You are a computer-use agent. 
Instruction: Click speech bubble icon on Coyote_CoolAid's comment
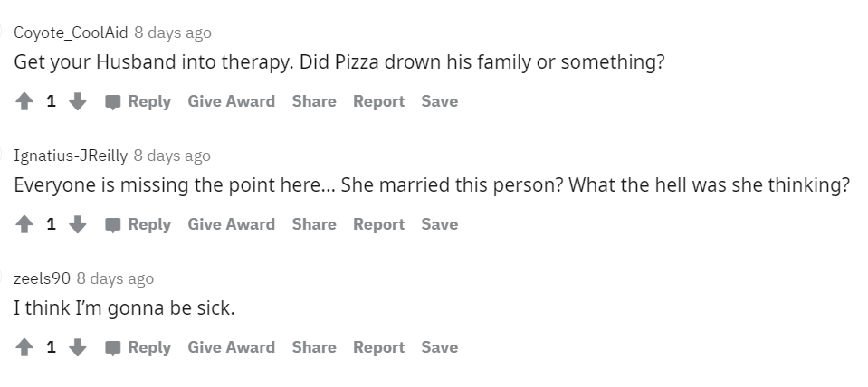113,102
